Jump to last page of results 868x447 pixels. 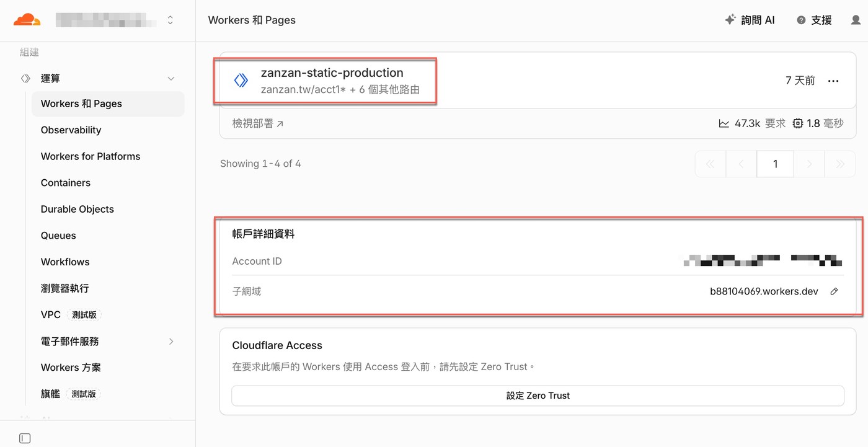(840, 164)
